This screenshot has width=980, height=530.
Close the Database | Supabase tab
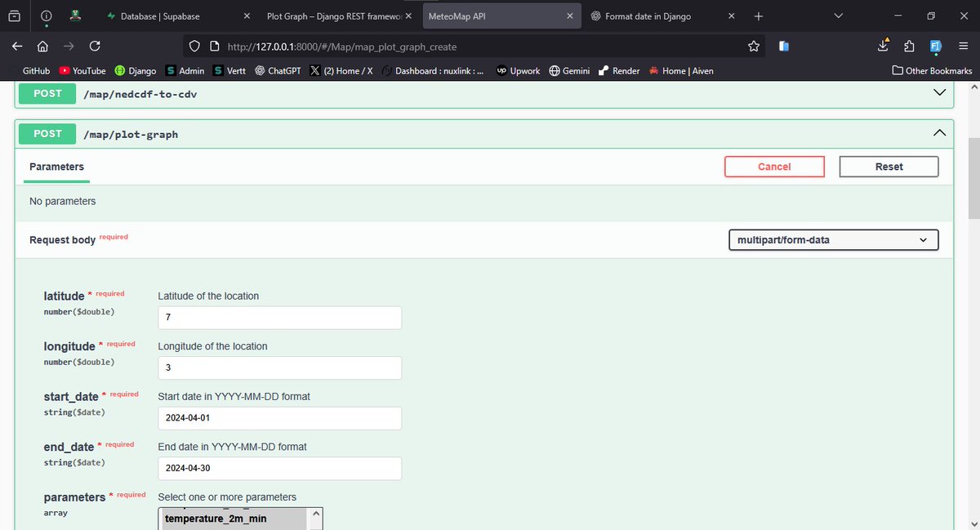pos(247,16)
